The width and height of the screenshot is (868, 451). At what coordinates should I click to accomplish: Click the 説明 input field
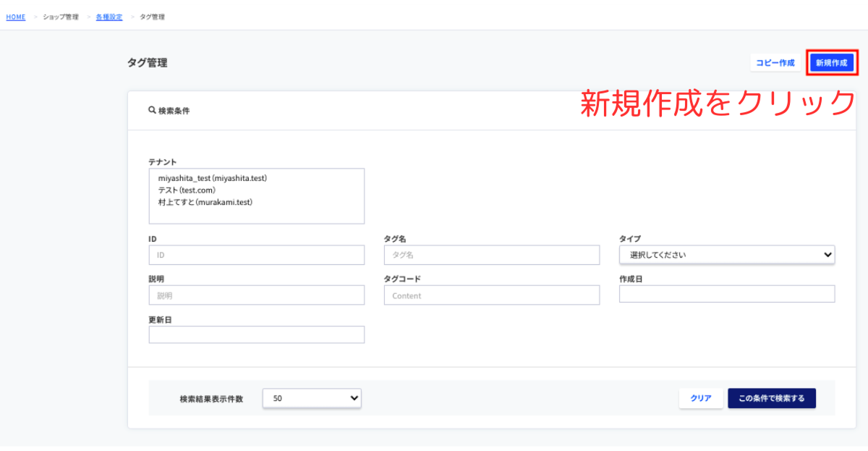pyautogui.click(x=256, y=295)
